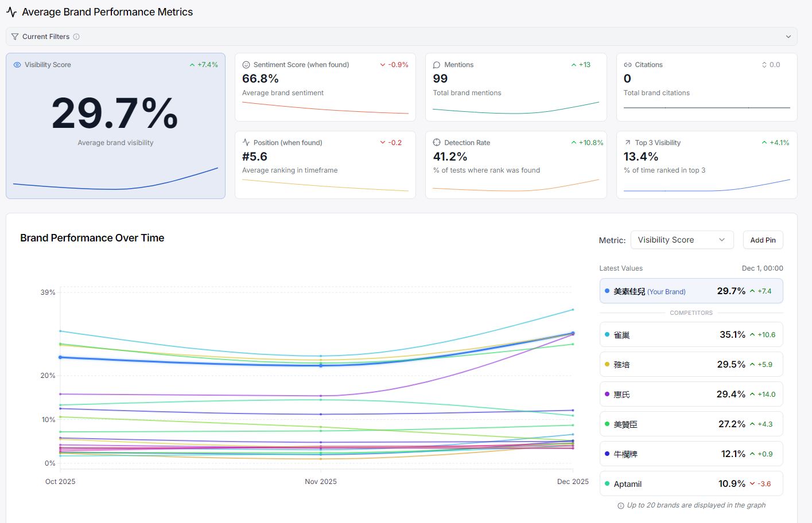Expand the Current Filters chevron
812x523 pixels.
pos(788,37)
